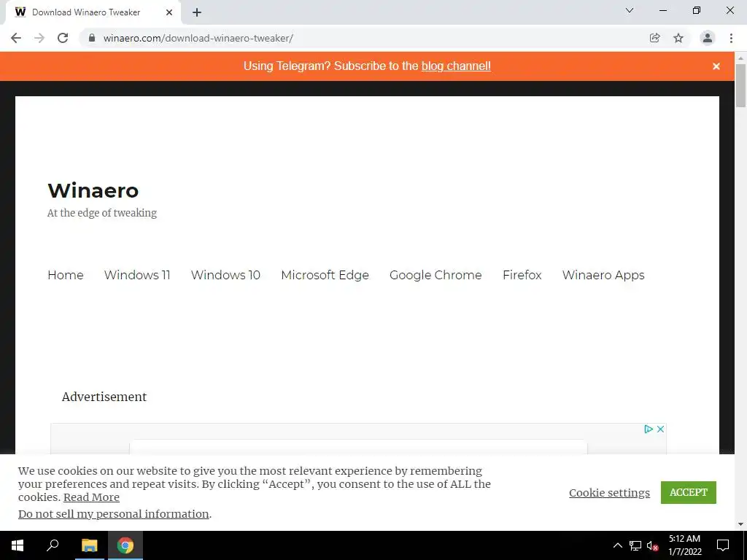Click the address bar URL
The height and width of the screenshot is (560, 747).
(x=198, y=38)
